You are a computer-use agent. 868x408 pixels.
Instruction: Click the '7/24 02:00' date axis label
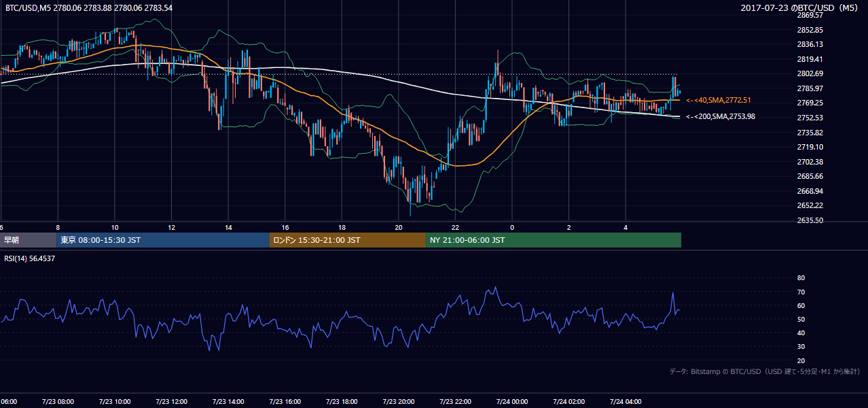(568, 402)
